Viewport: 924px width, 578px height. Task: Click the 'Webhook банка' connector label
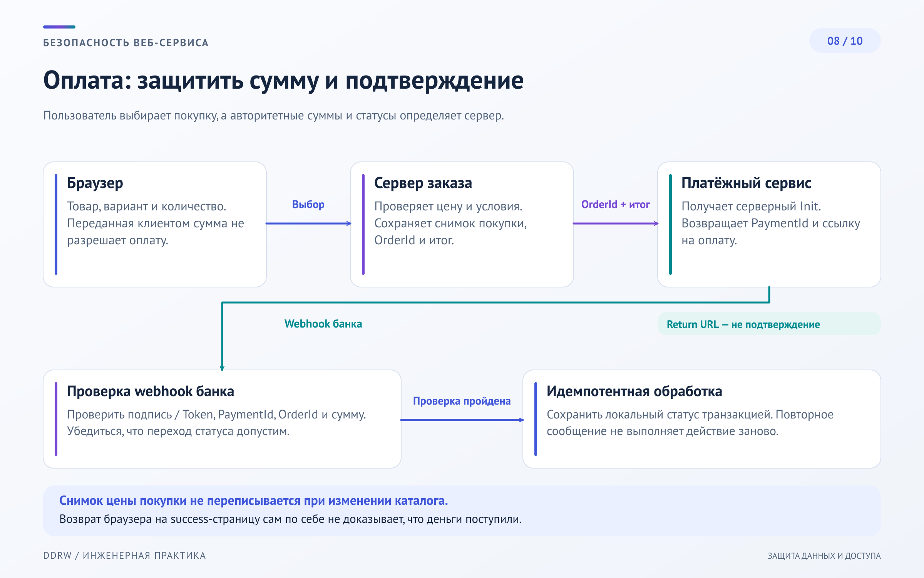tap(323, 324)
